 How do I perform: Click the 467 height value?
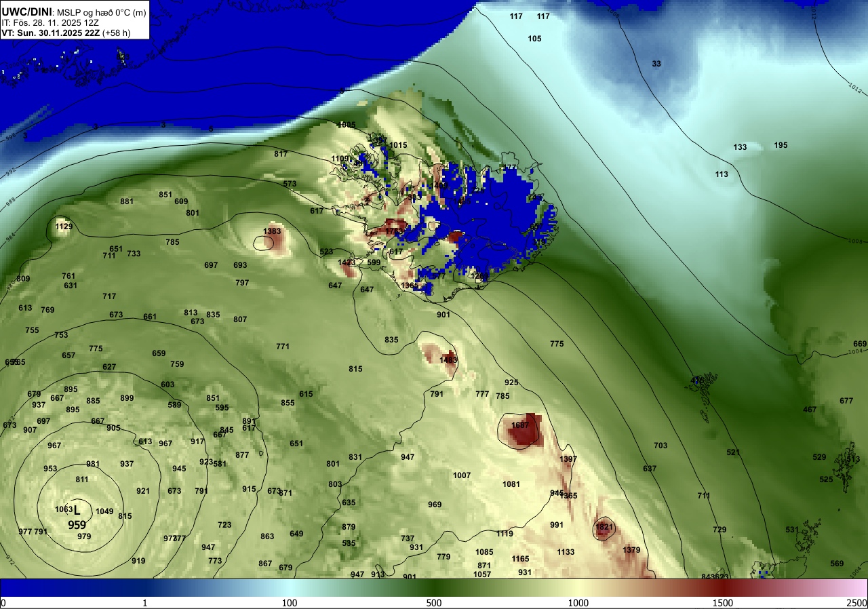810,410
